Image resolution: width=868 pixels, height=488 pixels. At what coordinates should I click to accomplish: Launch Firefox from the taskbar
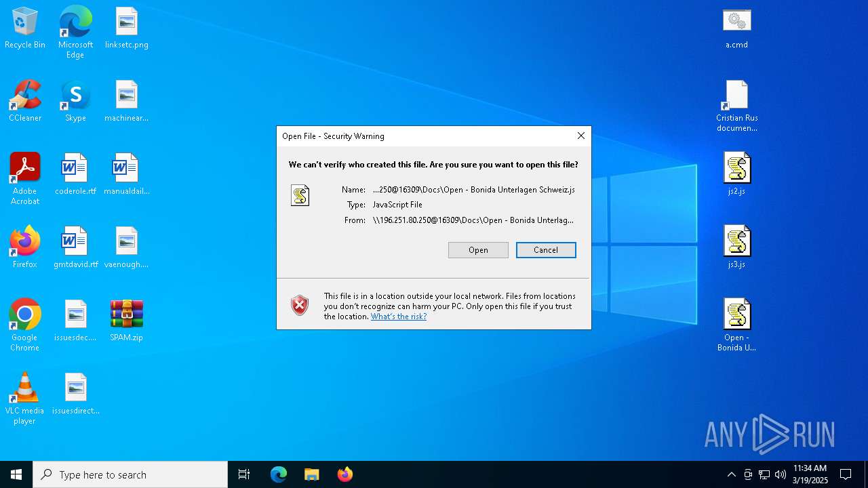(x=345, y=474)
